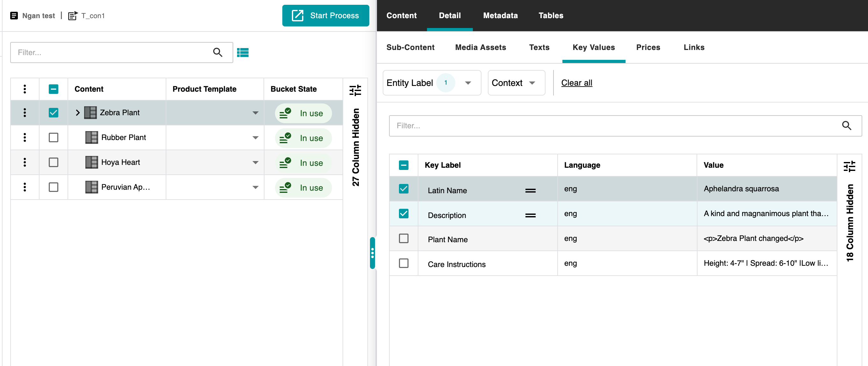
Task: Open kebab menu for Zebra Plant row
Action: pos(25,113)
